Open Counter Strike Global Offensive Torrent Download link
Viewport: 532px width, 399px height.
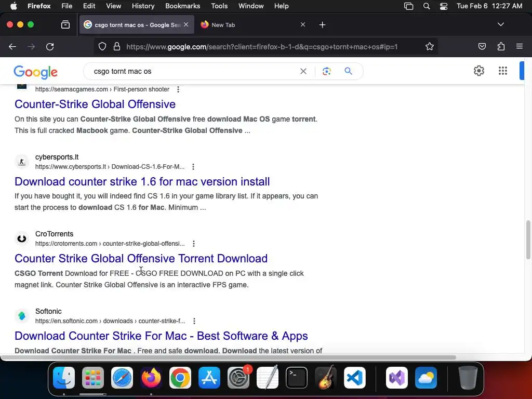(141, 259)
